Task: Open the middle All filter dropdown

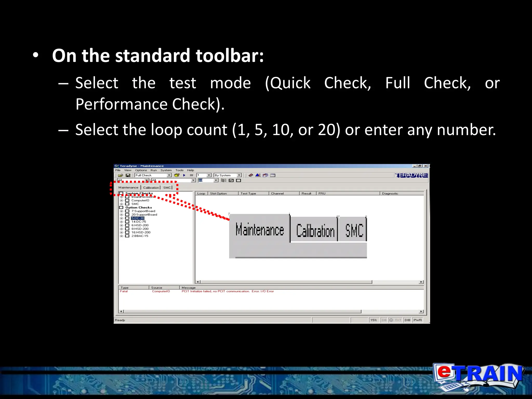Action: pos(193,180)
